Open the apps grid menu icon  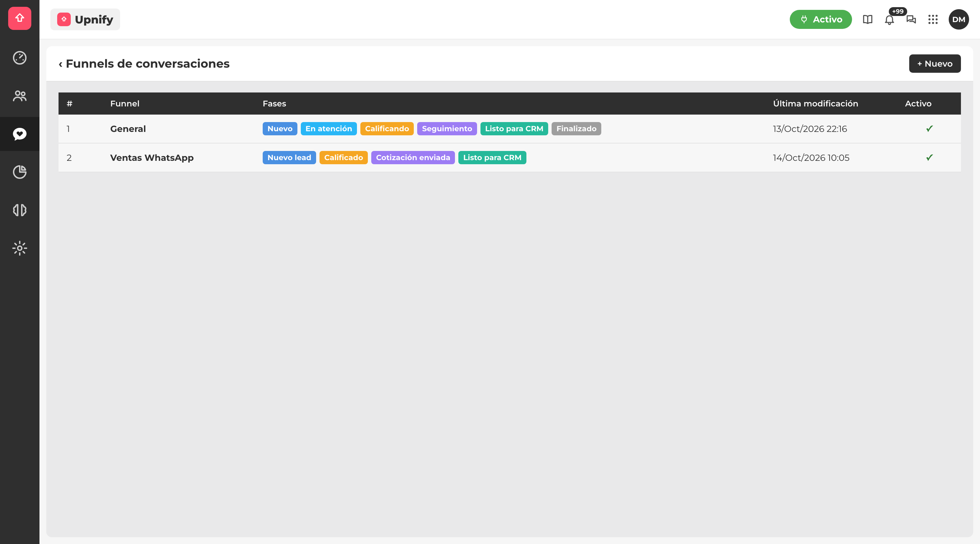[933, 19]
